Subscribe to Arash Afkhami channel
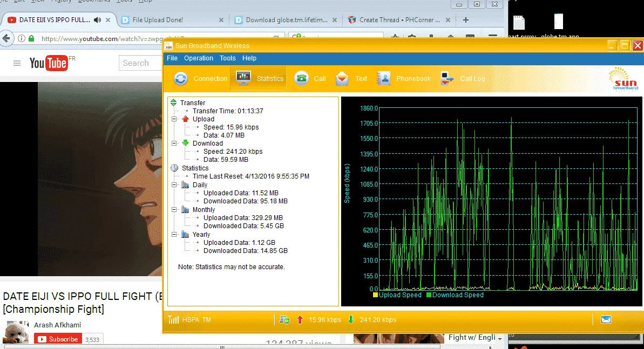644x349 pixels. click(58, 339)
